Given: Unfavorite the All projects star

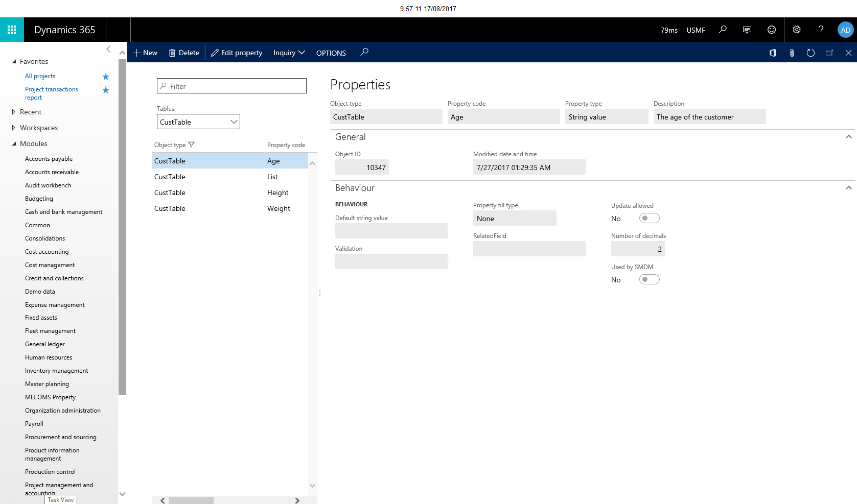Looking at the screenshot, I should pos(106,77).
